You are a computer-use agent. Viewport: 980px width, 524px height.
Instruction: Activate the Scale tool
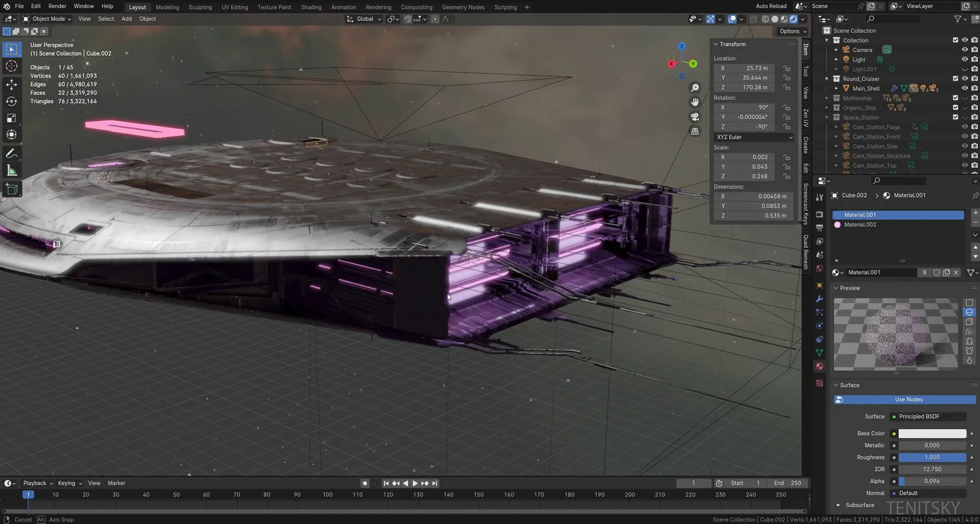12,118
